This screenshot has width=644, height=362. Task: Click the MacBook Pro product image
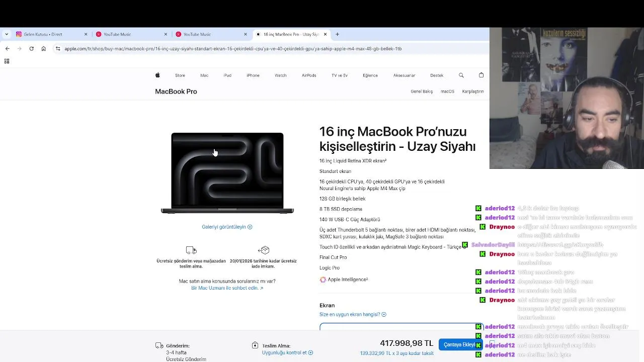point(227,173)
